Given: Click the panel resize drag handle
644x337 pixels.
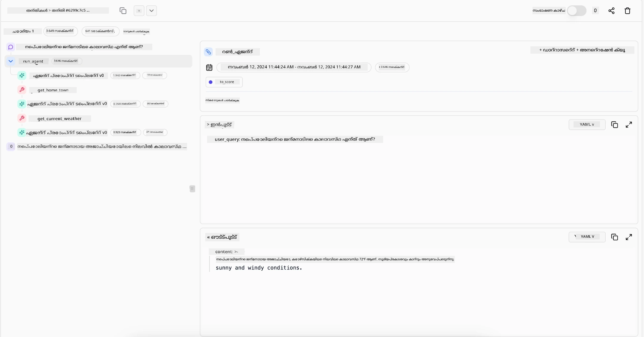Looking at the screenshot, I should click(192, 189).
